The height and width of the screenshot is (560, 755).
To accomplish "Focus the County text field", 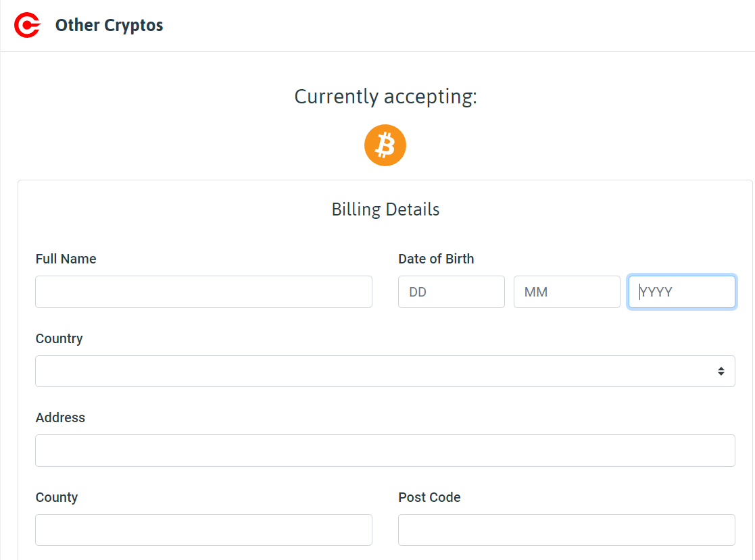I will point(203,530).
